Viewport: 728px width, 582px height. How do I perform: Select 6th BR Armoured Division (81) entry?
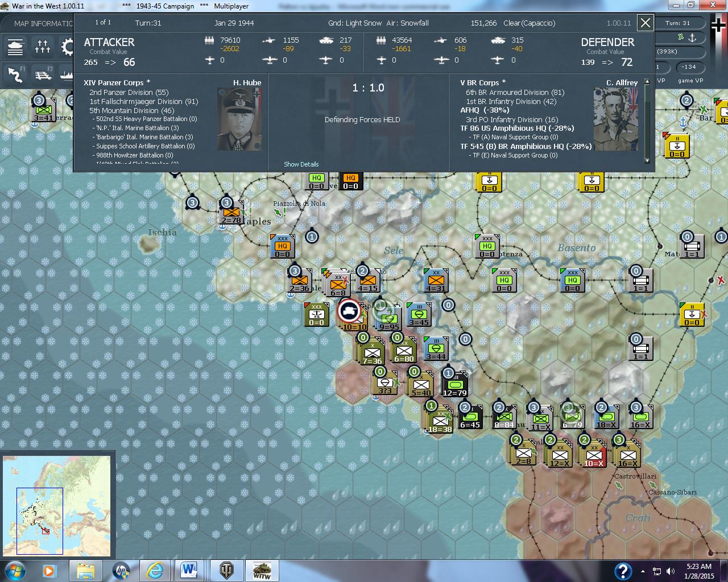point(515,92)
